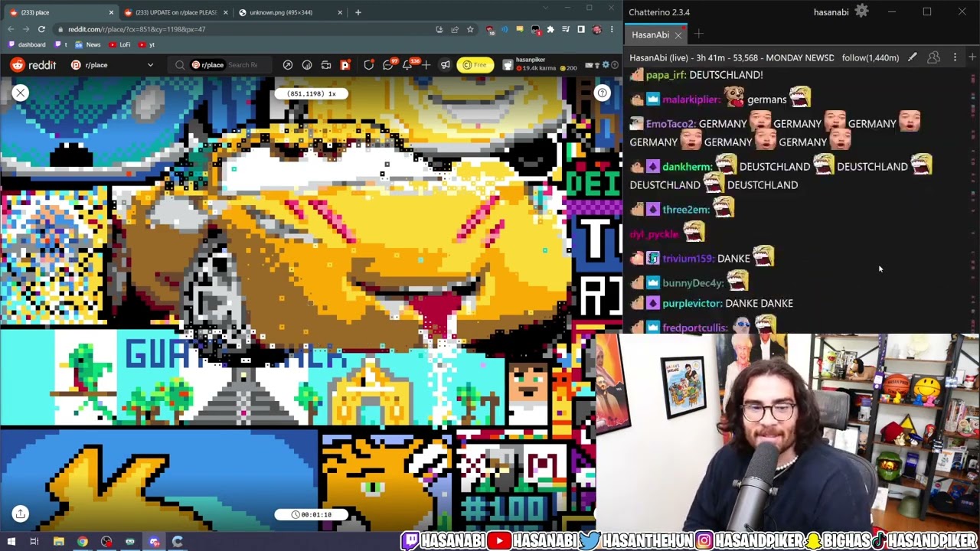Click username dankherm in chat

point(688,167)
